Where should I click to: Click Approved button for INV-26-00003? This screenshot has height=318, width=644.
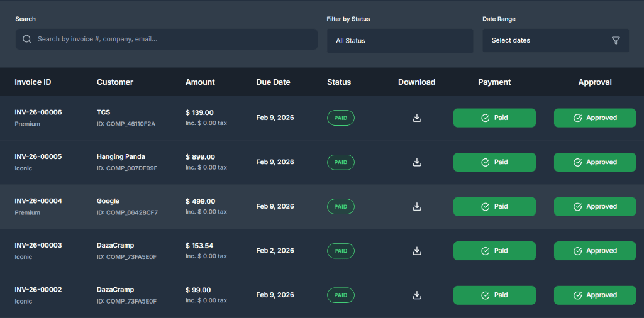[595, 251]
